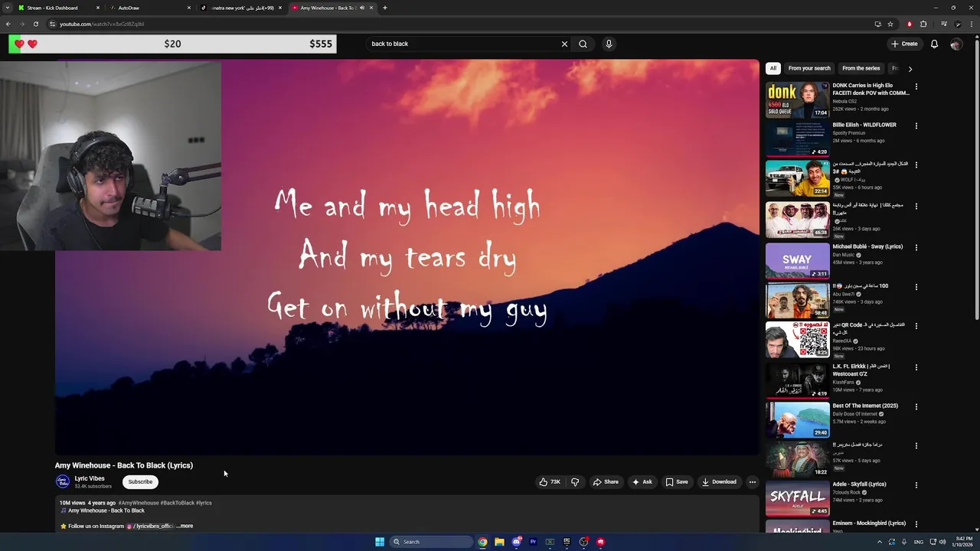
Task: Open options menu for DONK Carries video
Action: click(916, 86)
